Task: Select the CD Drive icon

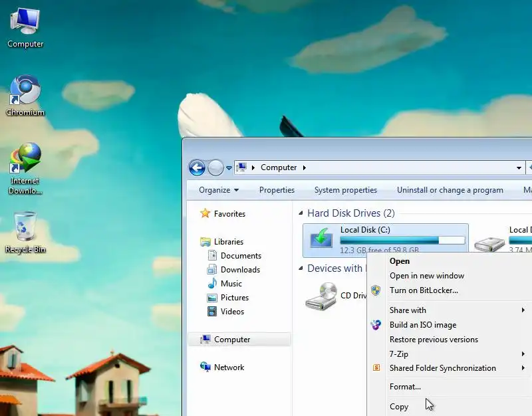Action: pyautogui.click(x=321, y=296)
